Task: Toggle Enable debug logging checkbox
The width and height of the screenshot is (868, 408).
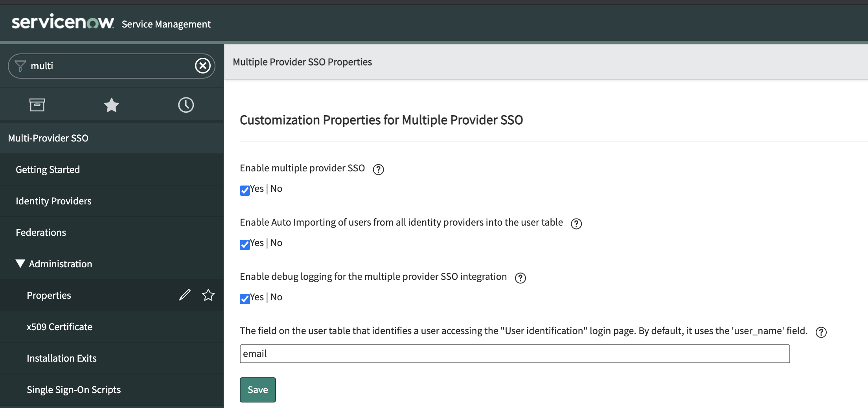Action: (x=245, y=299)
